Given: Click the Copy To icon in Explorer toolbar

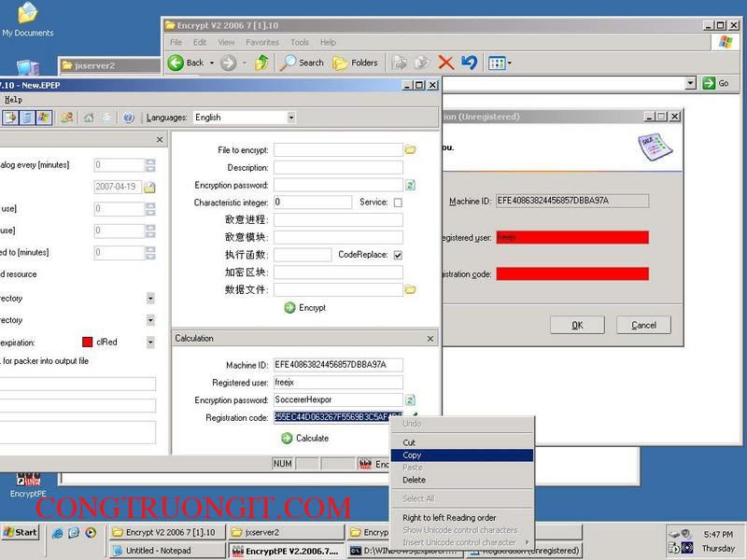Looking at the screenshot, I should [422, 63].
